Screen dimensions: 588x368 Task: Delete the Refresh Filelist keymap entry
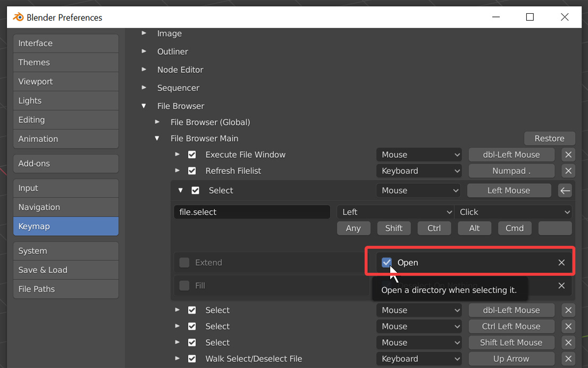[568, 170]
